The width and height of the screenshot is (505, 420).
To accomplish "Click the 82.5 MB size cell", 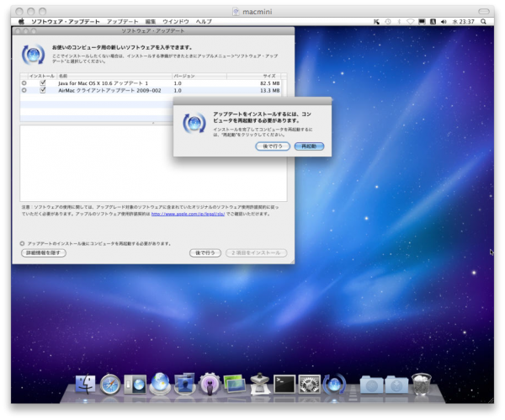I will pos(270,83).
